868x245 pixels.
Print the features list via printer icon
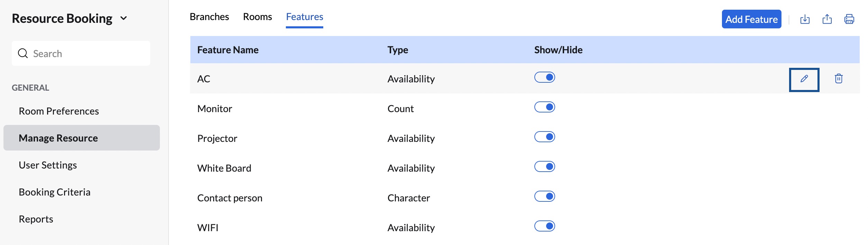(849, 19)
